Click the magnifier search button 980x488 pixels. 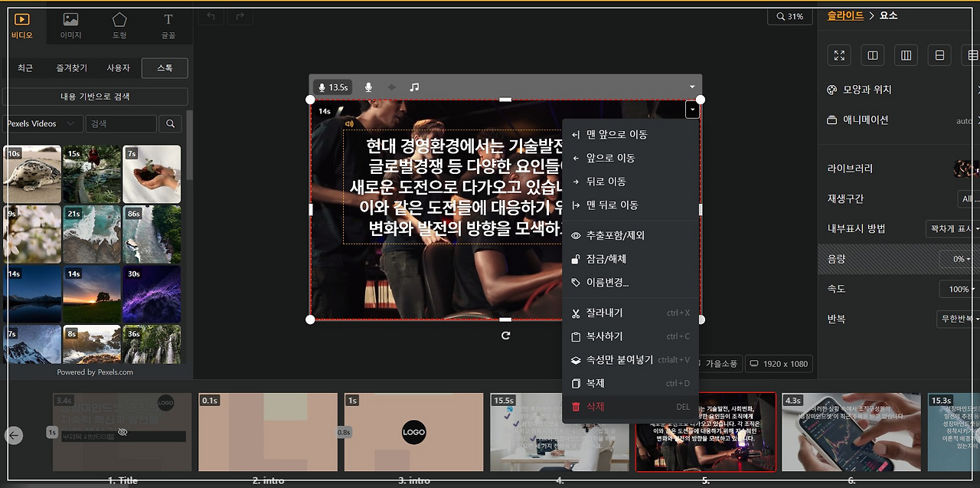[x=170, y=123]
